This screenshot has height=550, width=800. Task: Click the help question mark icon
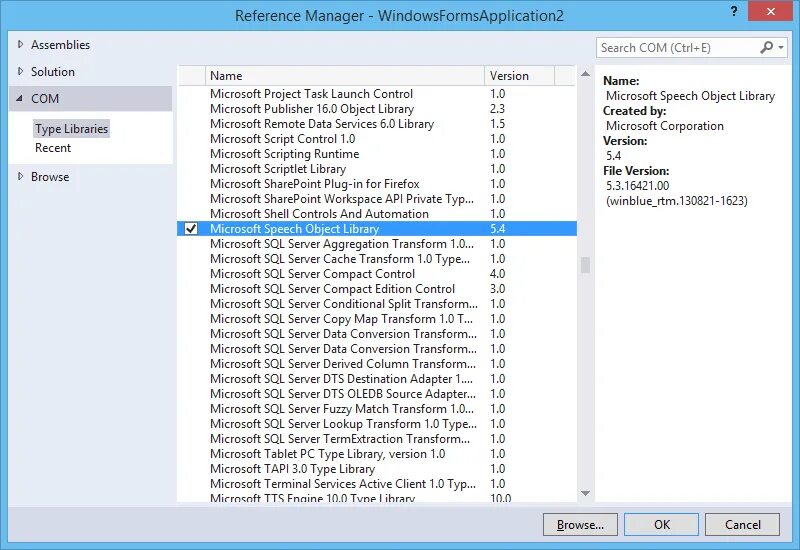[734, 11]
